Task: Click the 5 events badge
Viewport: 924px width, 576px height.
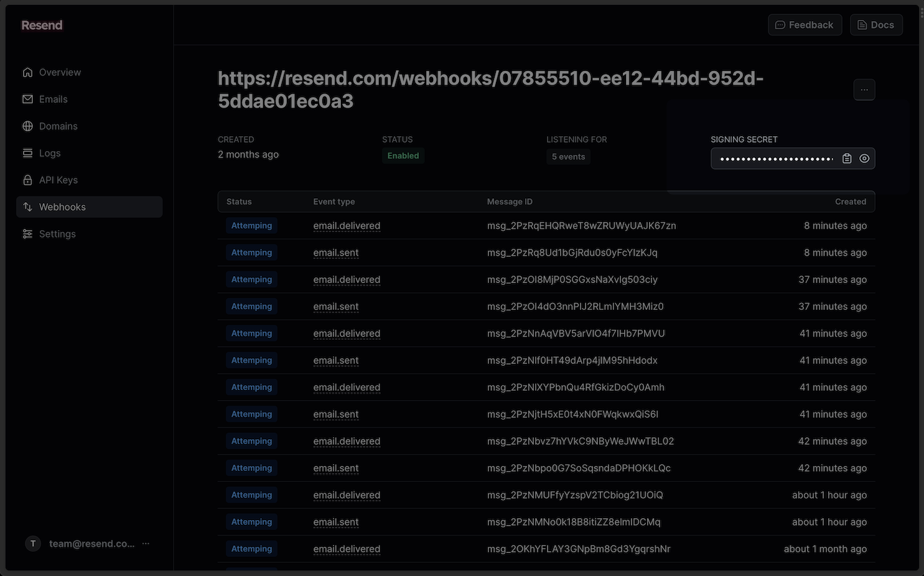Action: 569,157
